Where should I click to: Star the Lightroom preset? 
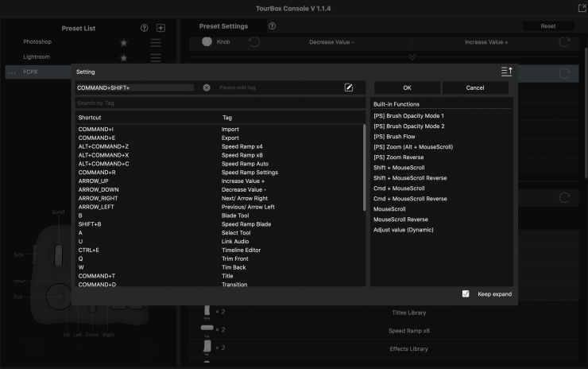coord(123,58)
